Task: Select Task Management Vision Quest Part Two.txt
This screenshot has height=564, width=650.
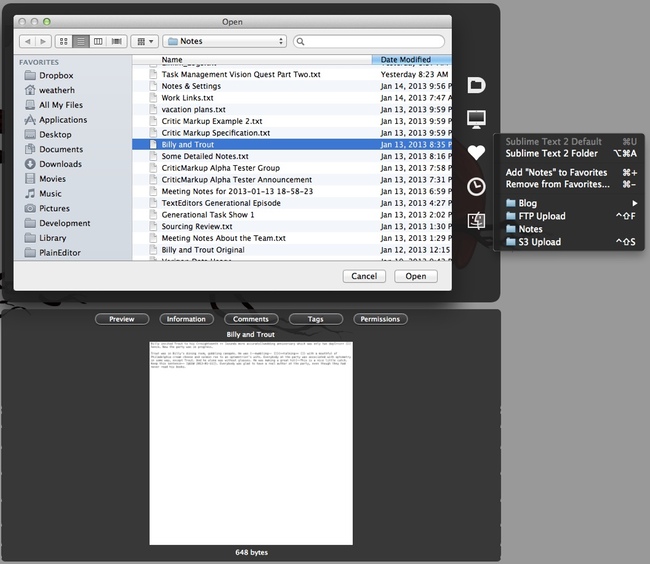Action: coord(292,74)
